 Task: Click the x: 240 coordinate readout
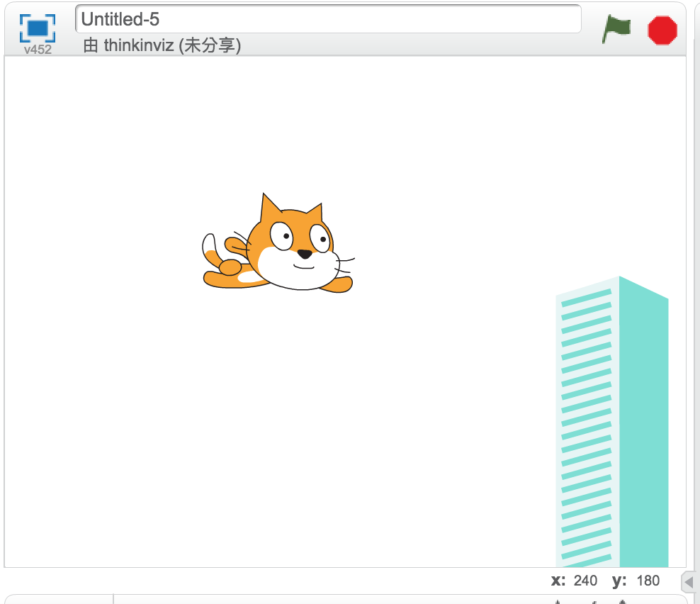(574, 581)
